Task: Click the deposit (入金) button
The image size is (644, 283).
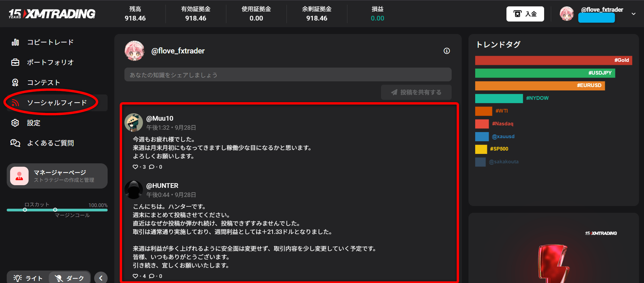Action: pos(525,14)
